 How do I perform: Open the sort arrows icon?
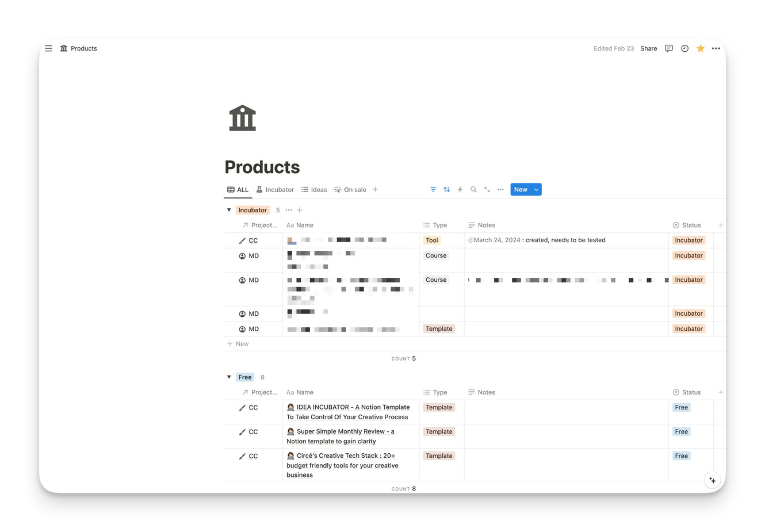click(x=447, y=190)
